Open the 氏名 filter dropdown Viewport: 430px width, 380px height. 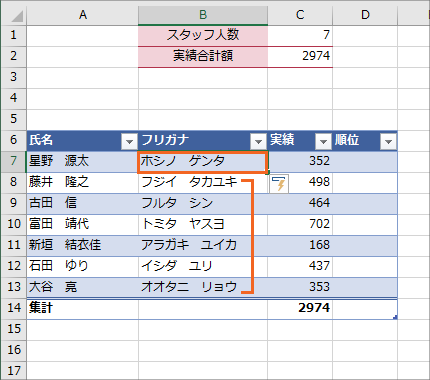pos(129,142)
